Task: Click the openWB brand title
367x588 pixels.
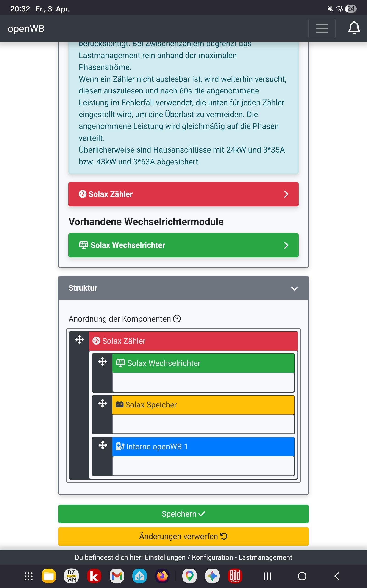Action: click(26, 29)
